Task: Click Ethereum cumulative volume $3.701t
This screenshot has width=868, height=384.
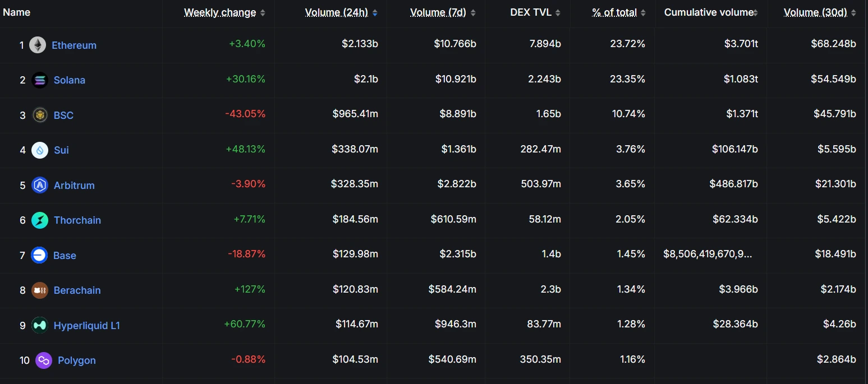Action: click(741, 44)
